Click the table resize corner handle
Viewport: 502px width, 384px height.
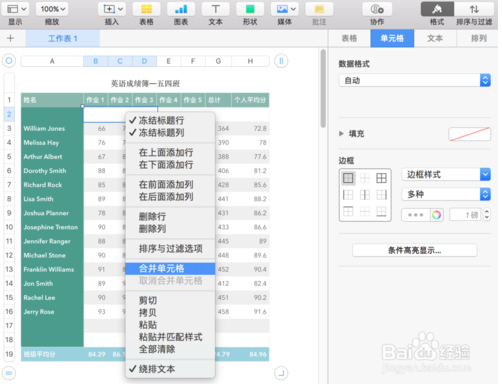(281, 373)
